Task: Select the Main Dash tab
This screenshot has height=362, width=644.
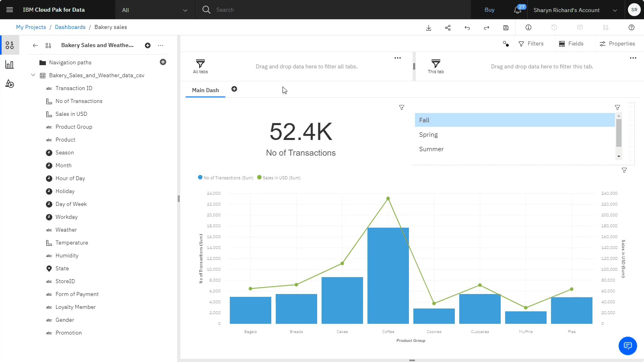Action: tap(205, 90)
